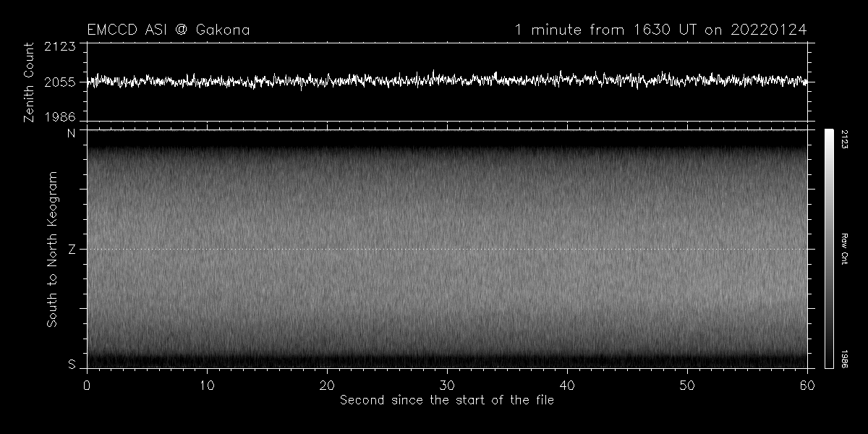Click the 10 second tick label
This screenshot has width=868, height=434.
207,384
